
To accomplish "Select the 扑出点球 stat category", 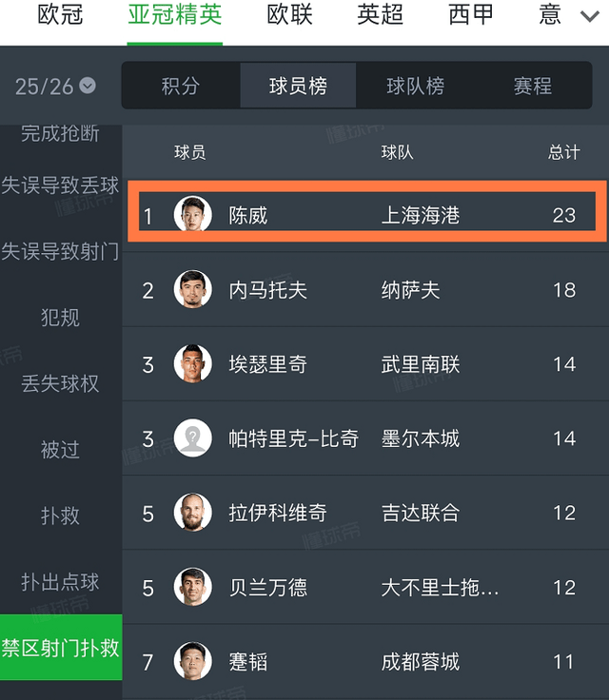I will [x=60, y=581].
